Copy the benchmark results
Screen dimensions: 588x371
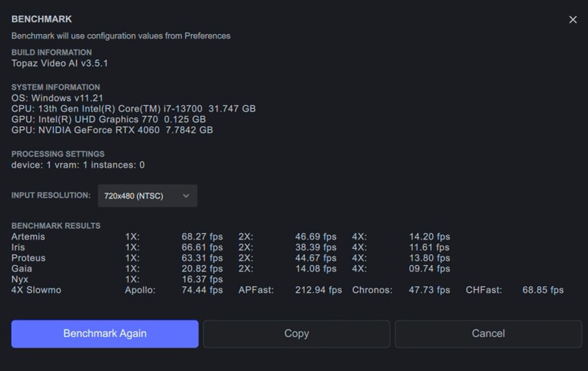pos(296,334)
